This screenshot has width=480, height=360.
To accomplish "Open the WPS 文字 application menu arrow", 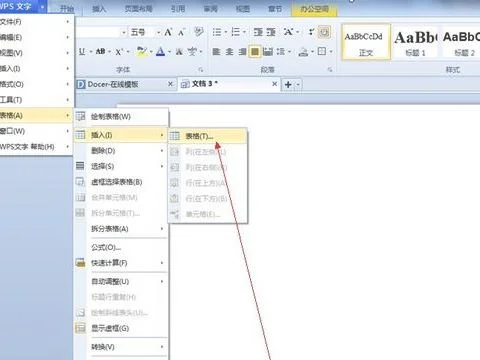I will click(x=42, y=7).
